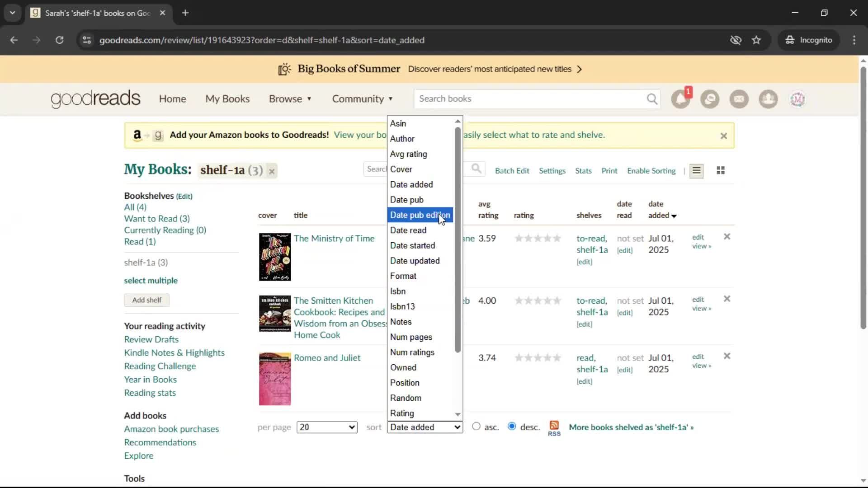The width and height of the screenshot is (868, 488).
Task: Select descending sort order
Action: 512,427
